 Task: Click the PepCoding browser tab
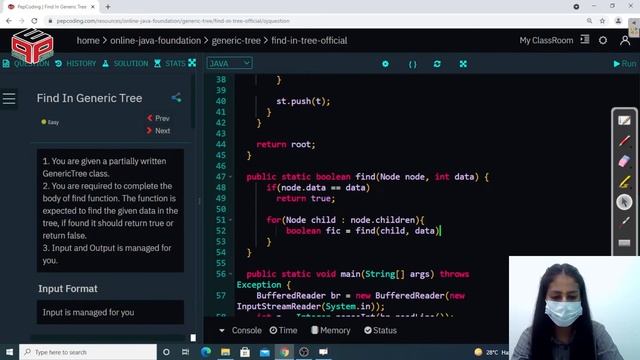coord(52,7)
